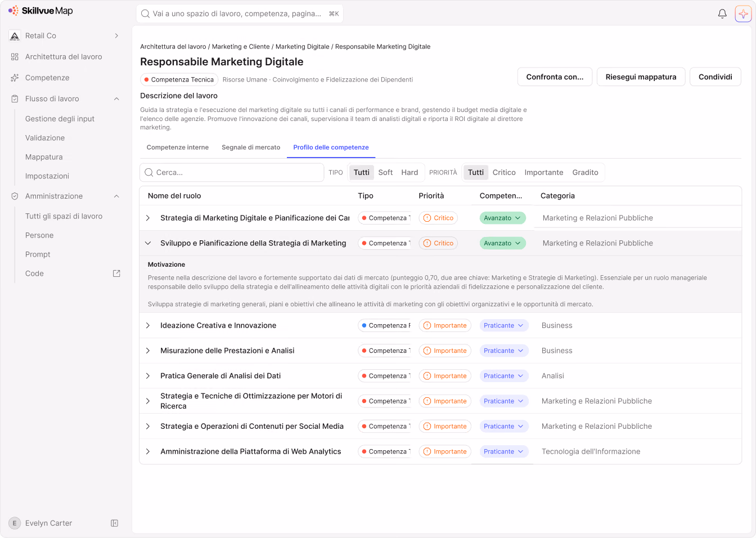Click the Condividi button
756x538 pixels.
pyautogui.click(x=715, y=77)
